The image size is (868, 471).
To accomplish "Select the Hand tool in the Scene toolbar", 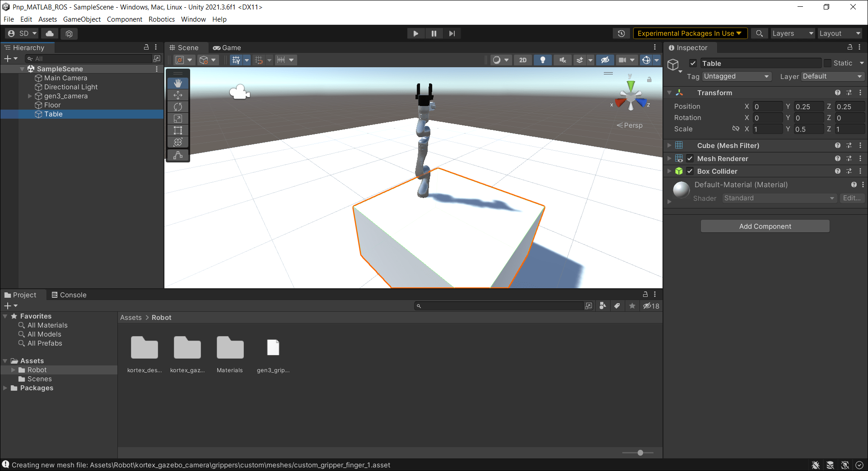I will click(177, 83).
